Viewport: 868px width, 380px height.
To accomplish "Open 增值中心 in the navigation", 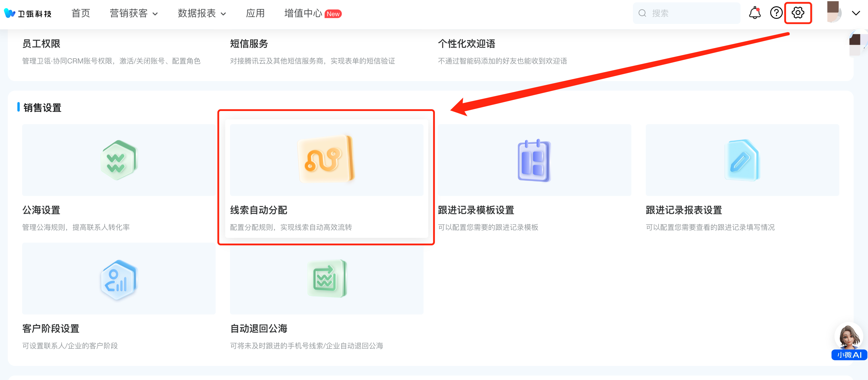I will (x=303, y=13).
